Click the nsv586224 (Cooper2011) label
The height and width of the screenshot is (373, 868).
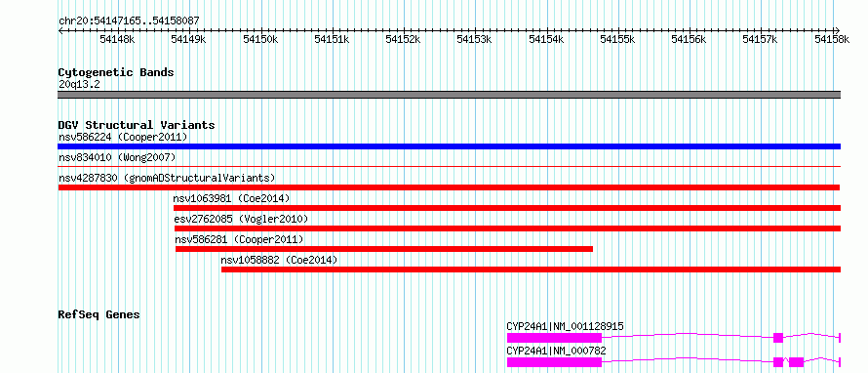coord(123,137)
